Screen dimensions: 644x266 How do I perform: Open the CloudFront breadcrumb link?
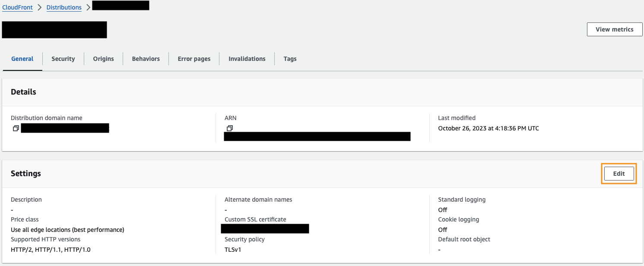click(17, 7)
